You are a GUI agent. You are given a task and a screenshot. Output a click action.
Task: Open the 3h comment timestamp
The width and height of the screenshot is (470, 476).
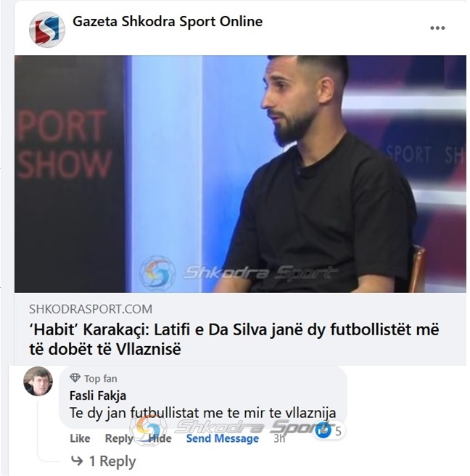point(279,438)
